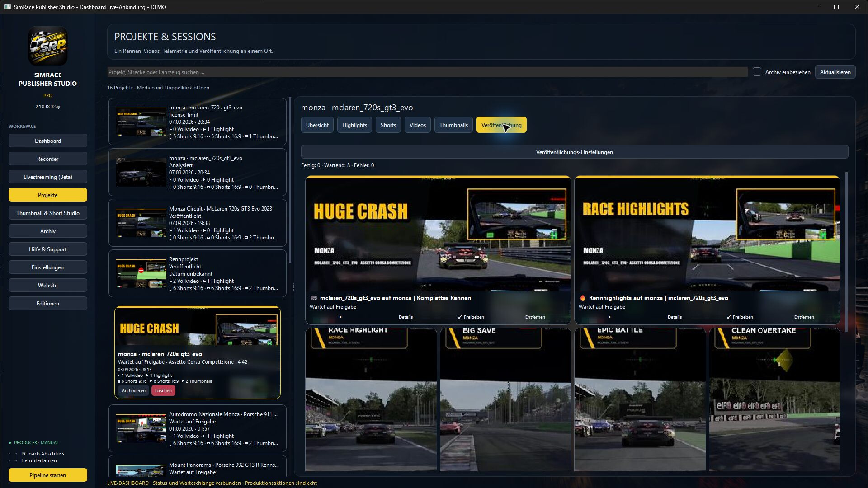Delete the selected project with Löschen
This screenshot has width=868, height=488.
[163, 390]
